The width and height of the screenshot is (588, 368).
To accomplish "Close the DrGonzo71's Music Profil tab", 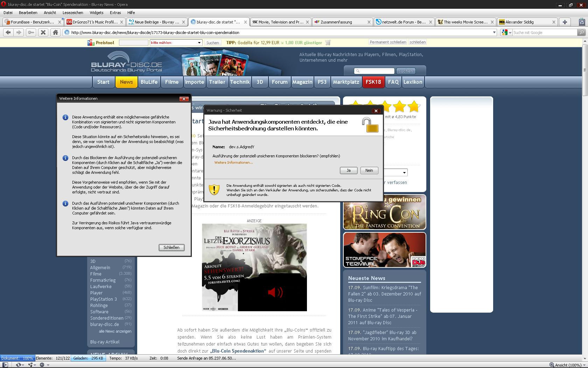I will click(x=121, y=22).
